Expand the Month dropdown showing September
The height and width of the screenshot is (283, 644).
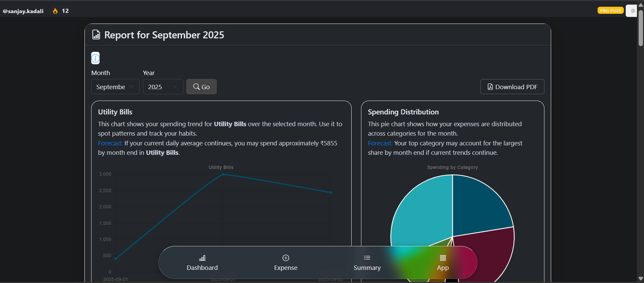click(x=115, y=87)
